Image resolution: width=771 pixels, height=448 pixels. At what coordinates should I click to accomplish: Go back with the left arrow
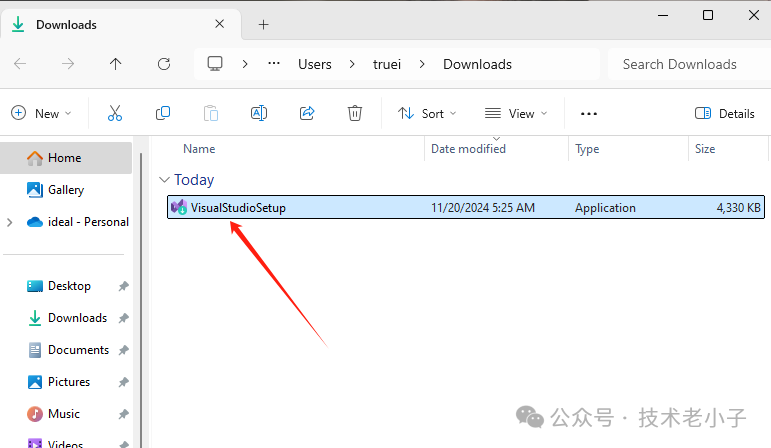pyautogui.click(x=20, y=64)
